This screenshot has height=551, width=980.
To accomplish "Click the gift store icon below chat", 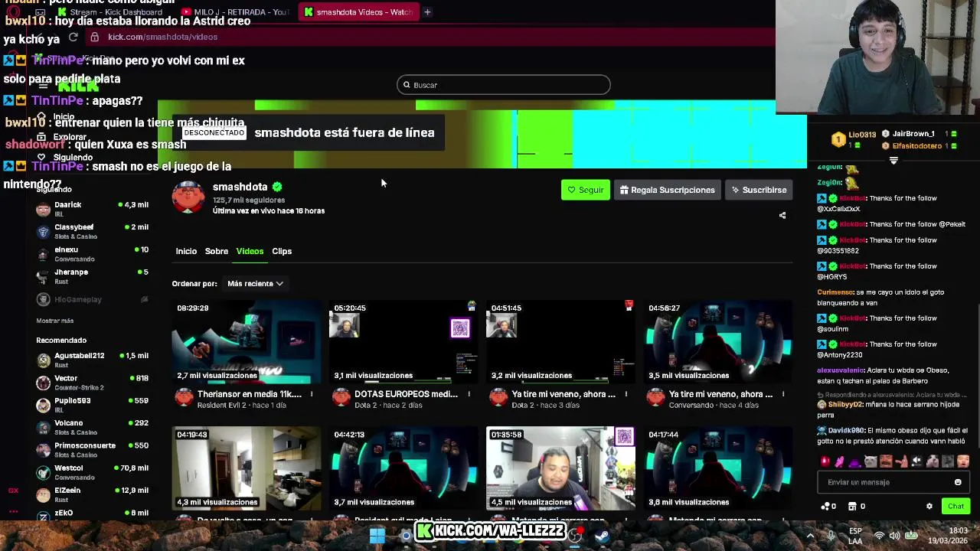I will coord(853,507).
